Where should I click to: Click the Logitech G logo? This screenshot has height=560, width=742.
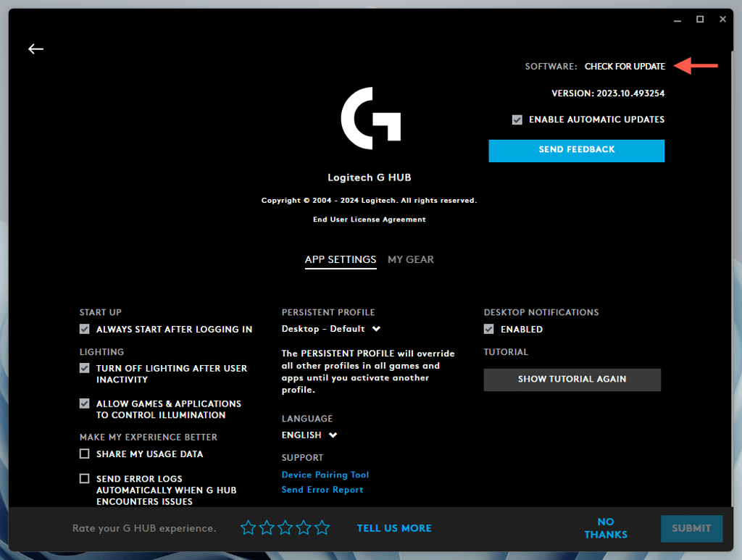tap(371, 118)
